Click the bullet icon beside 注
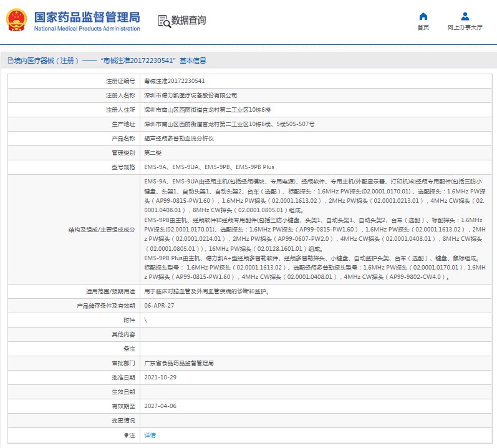This screenshot has width=497, height=448. click(x=126, y=436)
